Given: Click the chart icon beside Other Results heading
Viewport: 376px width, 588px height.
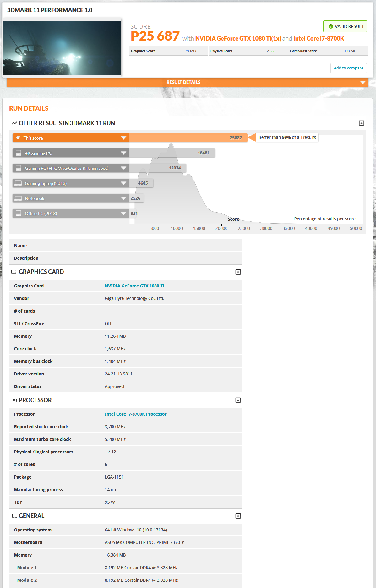Looking at the screenshot, I should click(14, 123).
